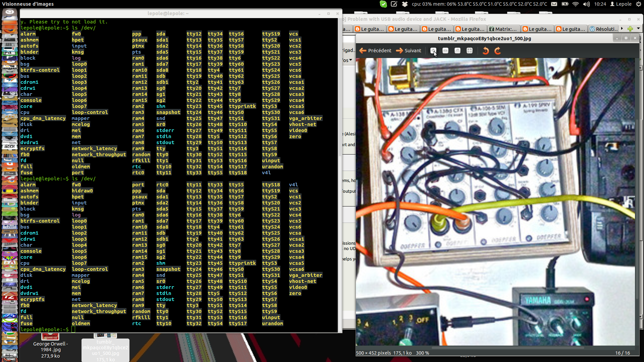The width and height of the screenshot is (644, 362).
Task: Expand the list all tabs dropdown
Action: [639, 29]
